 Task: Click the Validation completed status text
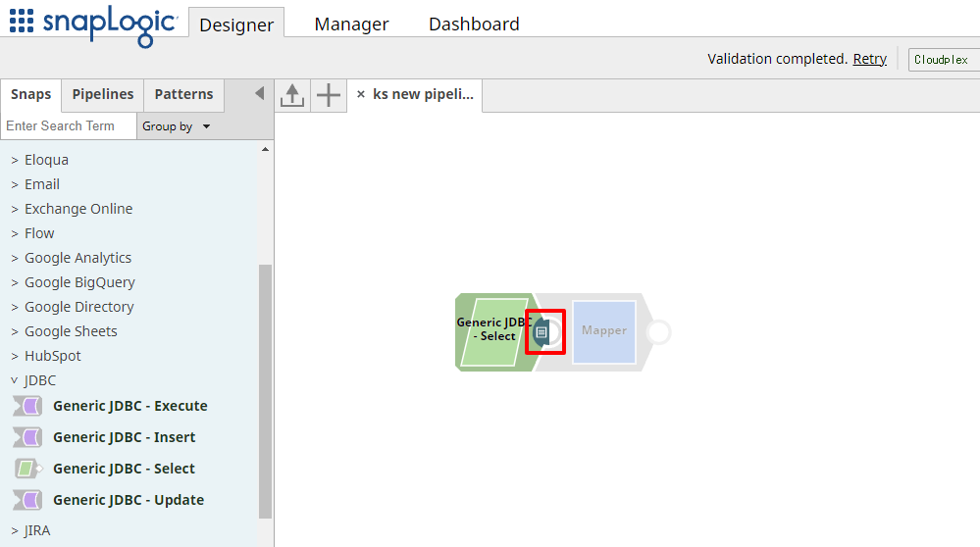coord(777,59)
